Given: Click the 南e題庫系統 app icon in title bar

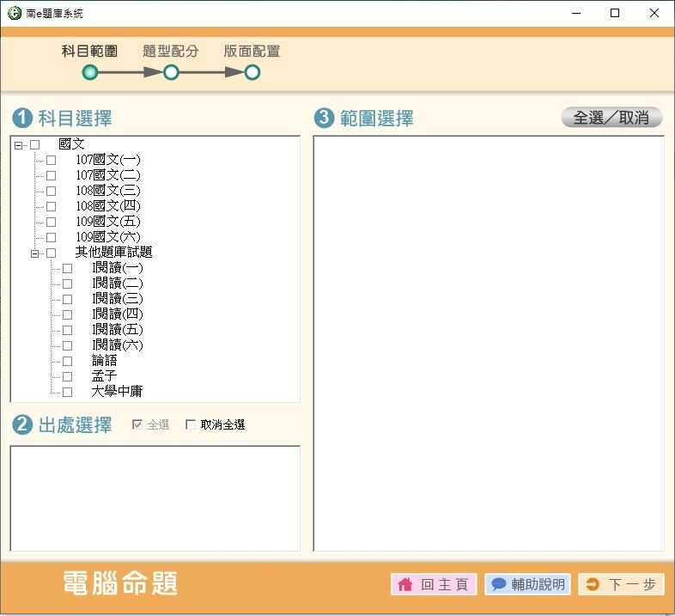Looking at the screenshot, I should pyautogui.click(x=15, y=13).
